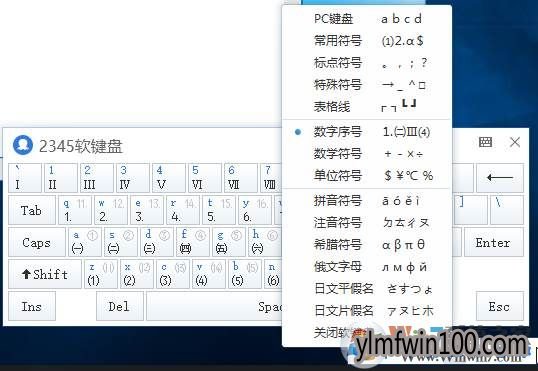This screenshot has height=371, width=538.
Task: Click key 1 showing Ⅱ
Action: (61, 178)
